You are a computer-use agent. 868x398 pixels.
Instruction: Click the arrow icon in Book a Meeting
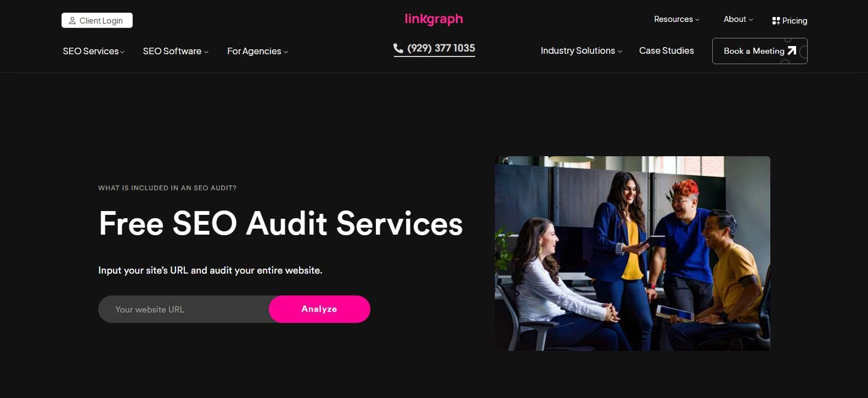tap(792, 50)
